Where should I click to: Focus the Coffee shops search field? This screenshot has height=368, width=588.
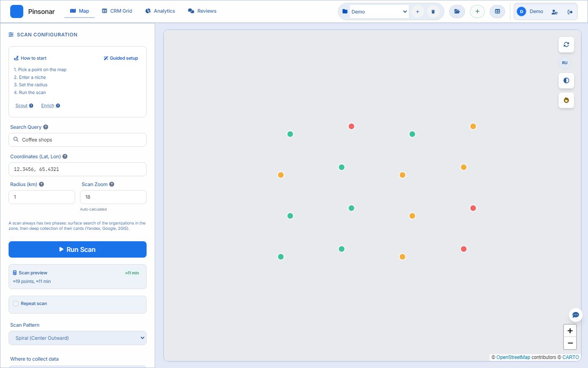coord(78,140)
